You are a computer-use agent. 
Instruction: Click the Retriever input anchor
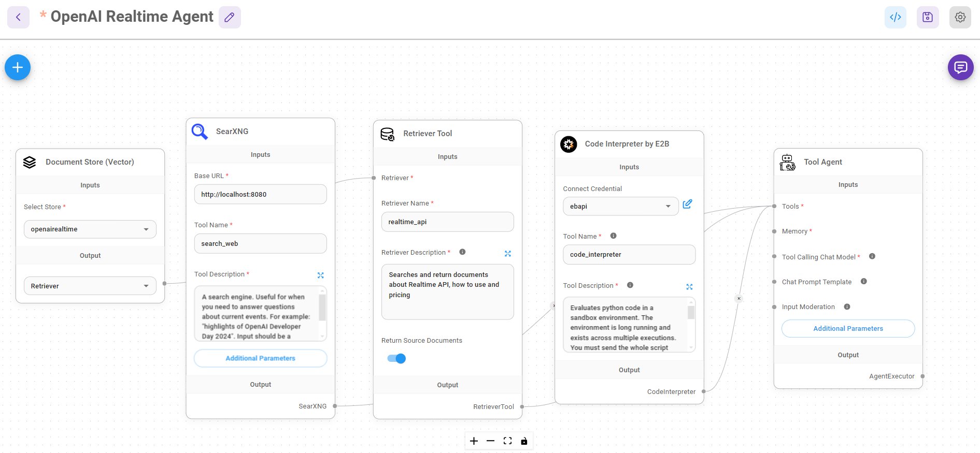point(374,178)
